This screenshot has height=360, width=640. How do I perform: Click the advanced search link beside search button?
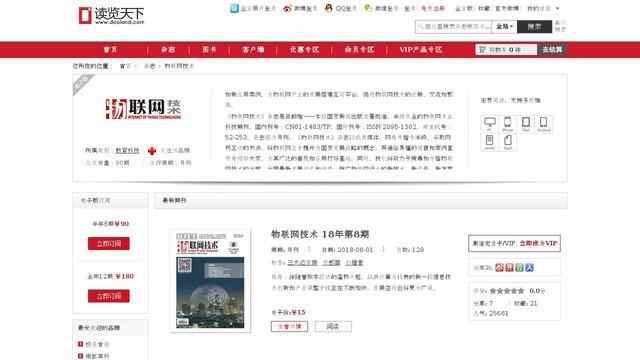560,26
